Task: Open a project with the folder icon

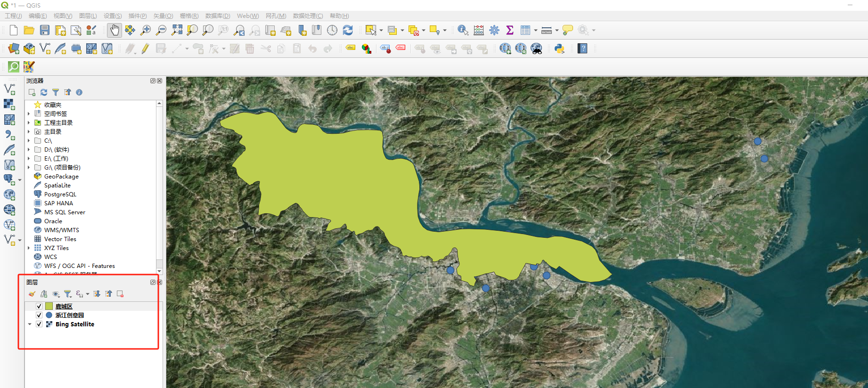Action: [x=29, y=30]
